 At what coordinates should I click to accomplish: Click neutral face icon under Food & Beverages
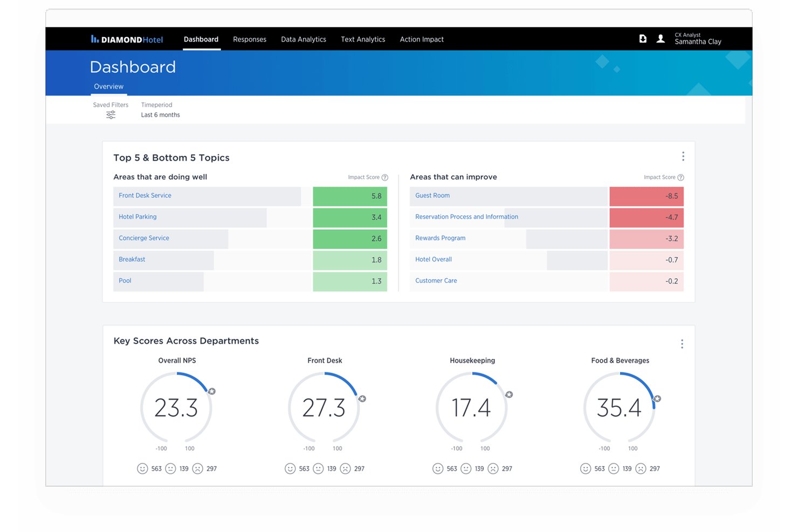614,468
